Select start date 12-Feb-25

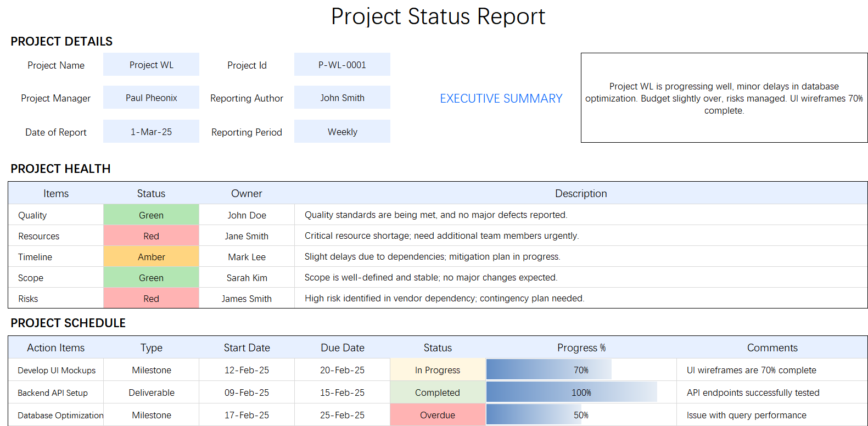click(x=247, y=370)
